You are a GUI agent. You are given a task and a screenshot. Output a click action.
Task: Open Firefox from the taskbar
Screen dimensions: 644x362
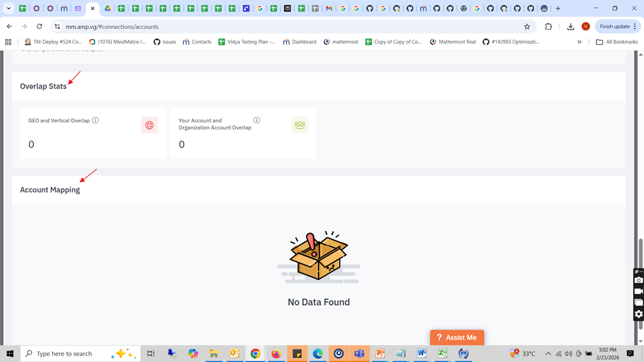click(276, 353)
